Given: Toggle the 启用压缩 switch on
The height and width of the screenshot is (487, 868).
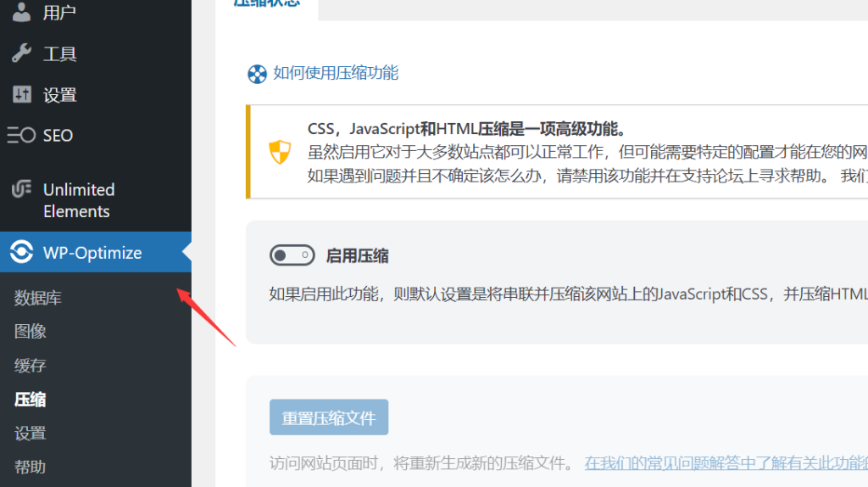Looking at the screenshot, I should (292, 255).
